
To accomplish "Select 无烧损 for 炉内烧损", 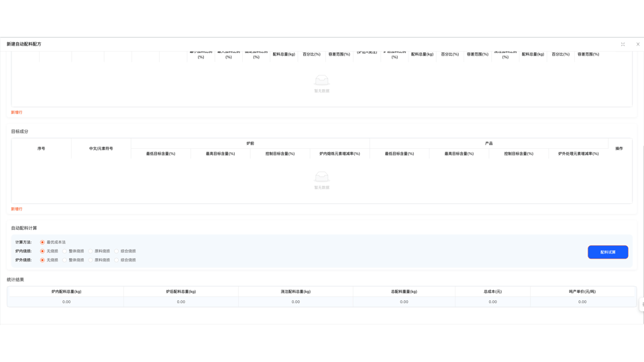I will 42,251.
